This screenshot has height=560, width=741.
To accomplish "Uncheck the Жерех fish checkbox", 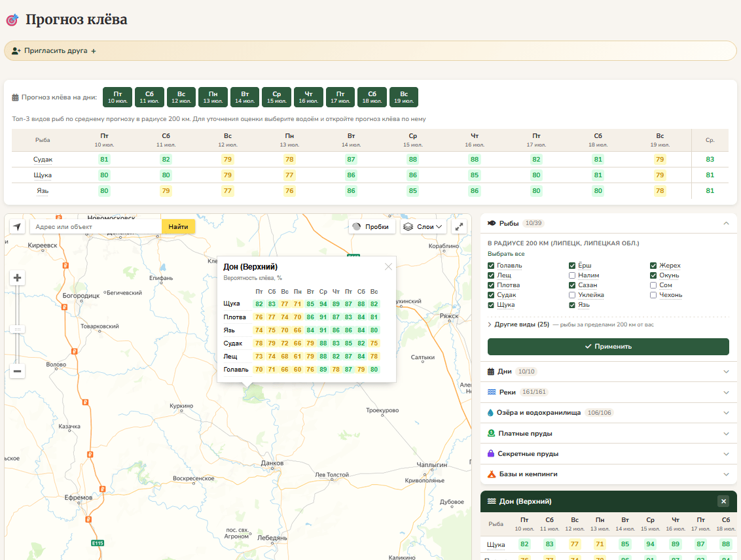I will 653,266.
